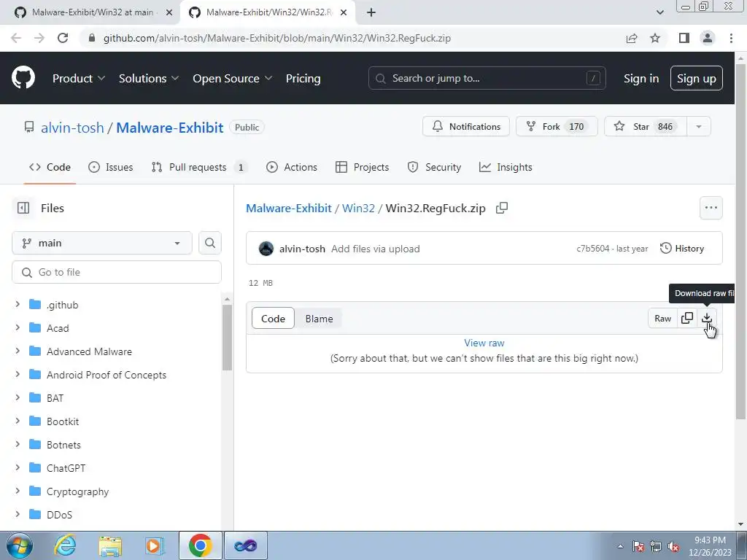Click the page vertical scrollbar
This screenshot has height=560, width=747.
(741, 241)
